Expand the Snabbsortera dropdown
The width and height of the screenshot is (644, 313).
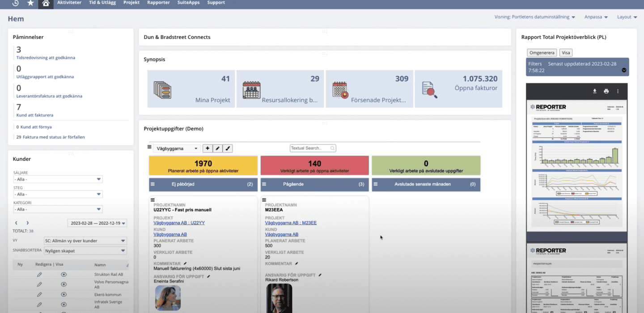85,251
